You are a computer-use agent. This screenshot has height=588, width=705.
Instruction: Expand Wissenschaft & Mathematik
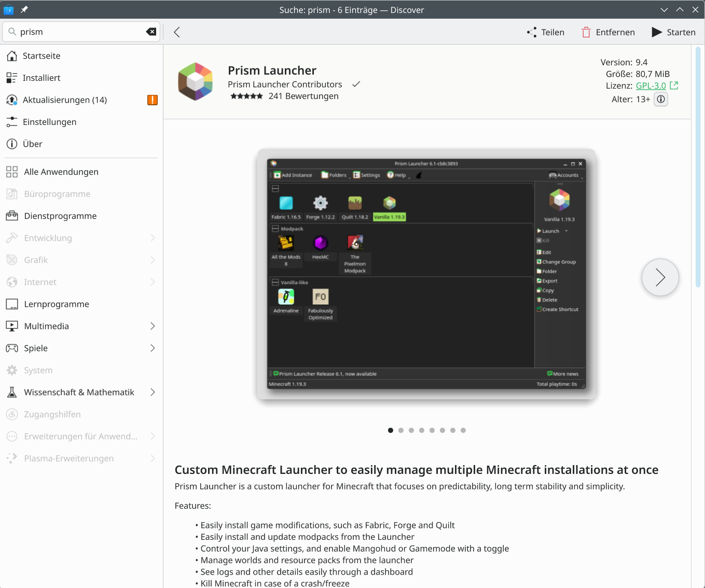152,392
